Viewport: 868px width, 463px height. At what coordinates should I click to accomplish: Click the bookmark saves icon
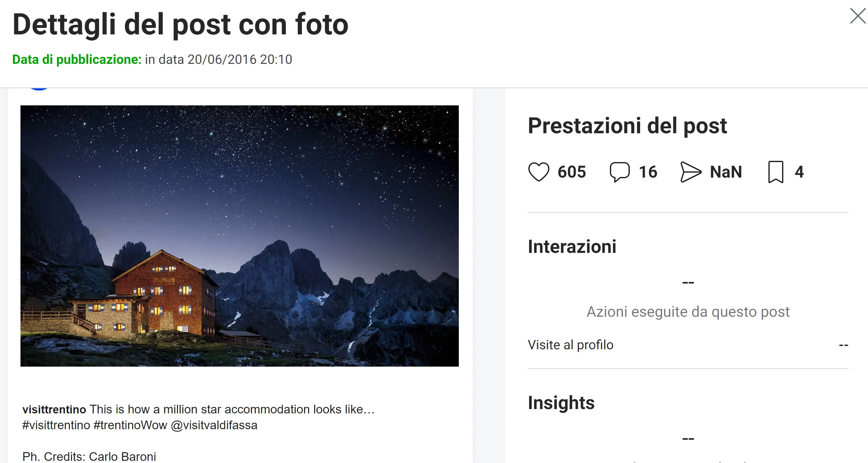click(x=776, y=172)
